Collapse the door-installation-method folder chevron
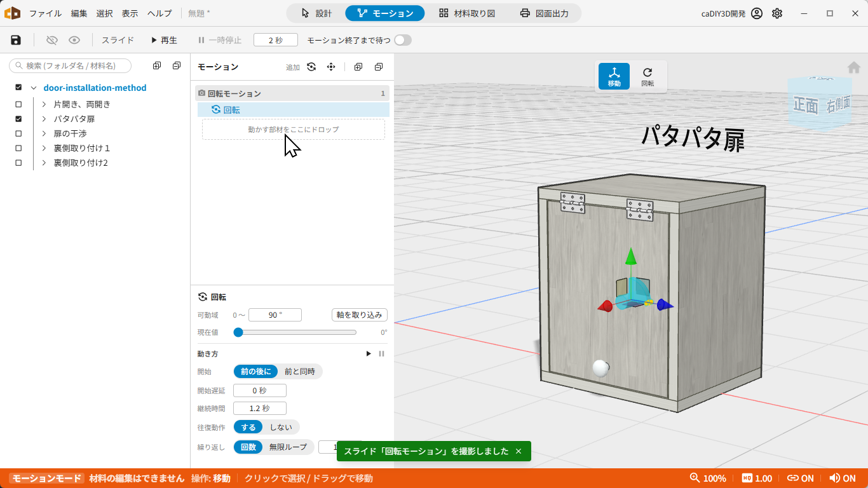 click(x=34, y=88)
